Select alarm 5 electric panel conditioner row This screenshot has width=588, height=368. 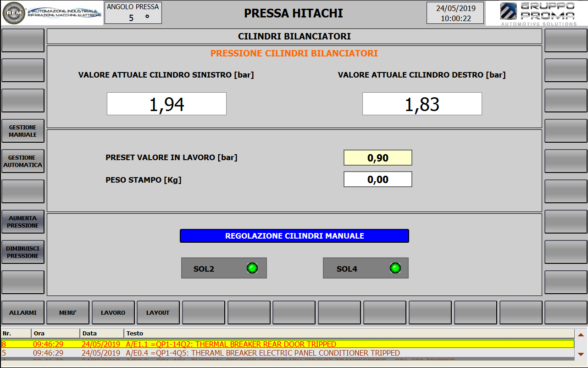coord(288,353)
